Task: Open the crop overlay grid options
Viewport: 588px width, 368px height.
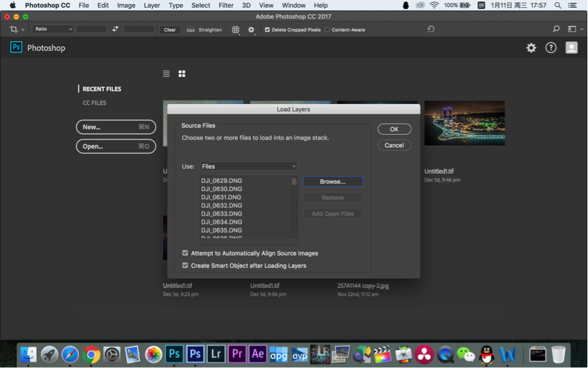Action: point(235,30)
